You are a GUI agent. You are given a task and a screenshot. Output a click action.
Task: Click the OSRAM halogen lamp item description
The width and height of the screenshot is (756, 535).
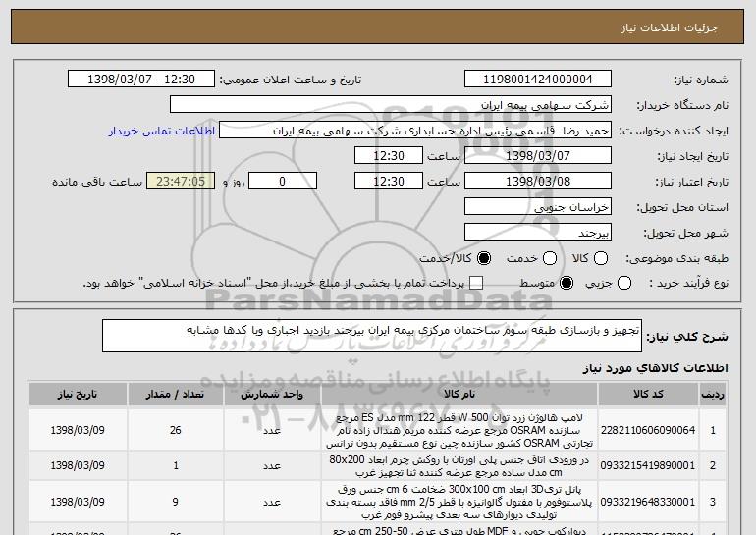[459, 430]
